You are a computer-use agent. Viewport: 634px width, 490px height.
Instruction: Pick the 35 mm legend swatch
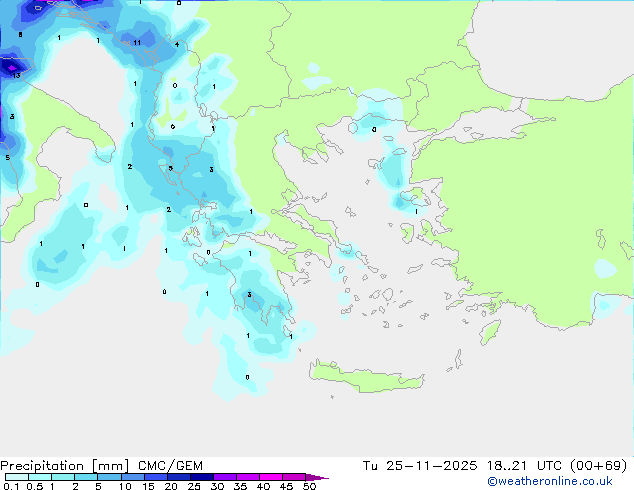click(247, 477)
